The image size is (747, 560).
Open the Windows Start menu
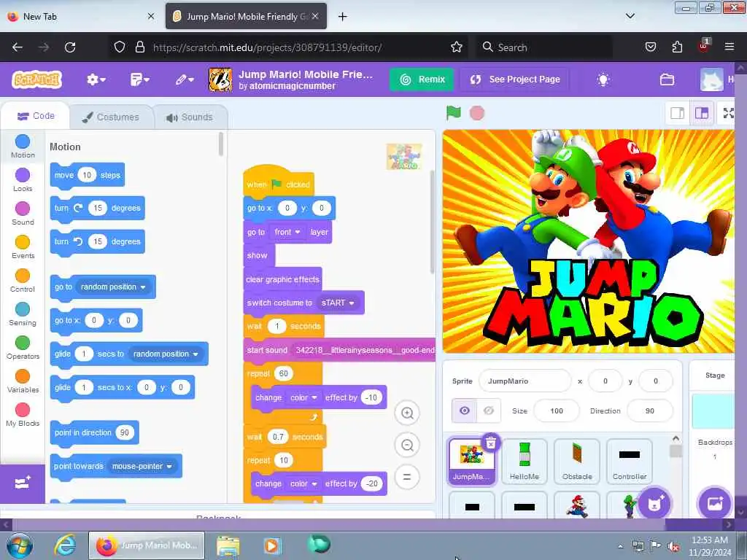coord(19,545)
